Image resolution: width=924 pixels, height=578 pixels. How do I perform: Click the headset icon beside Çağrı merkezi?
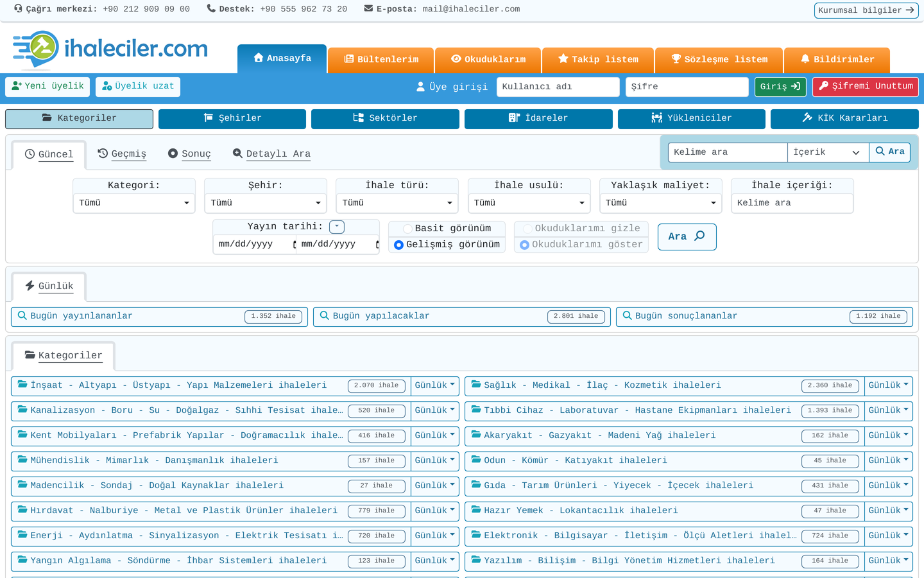click(18, 9)
